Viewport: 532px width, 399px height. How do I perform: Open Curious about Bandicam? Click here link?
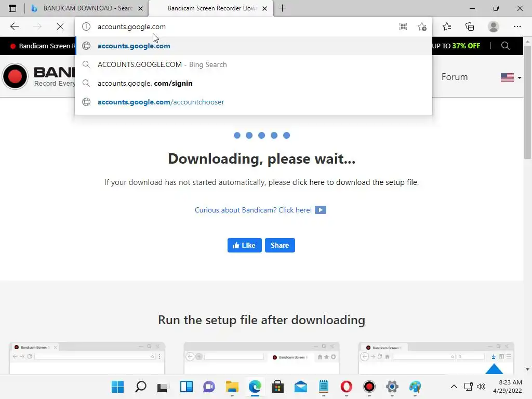[x=253, y=210]
